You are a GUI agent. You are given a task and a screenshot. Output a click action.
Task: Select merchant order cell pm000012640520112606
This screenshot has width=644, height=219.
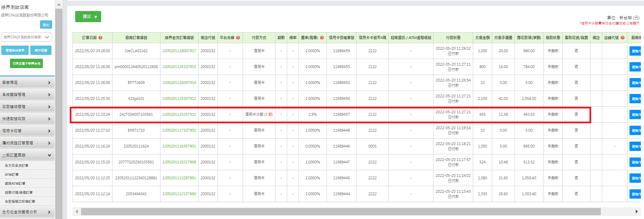(x=136, y=67)
